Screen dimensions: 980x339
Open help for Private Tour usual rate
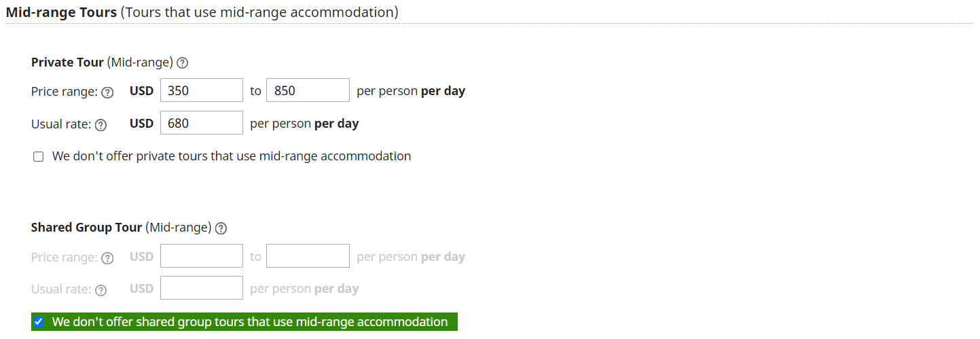[x=101, y=125]
